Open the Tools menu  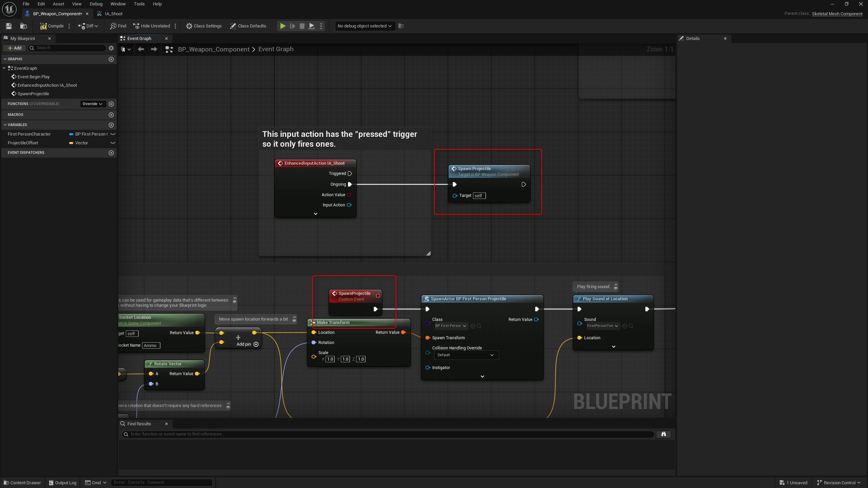pyautogui.click(x=139, y=4)
